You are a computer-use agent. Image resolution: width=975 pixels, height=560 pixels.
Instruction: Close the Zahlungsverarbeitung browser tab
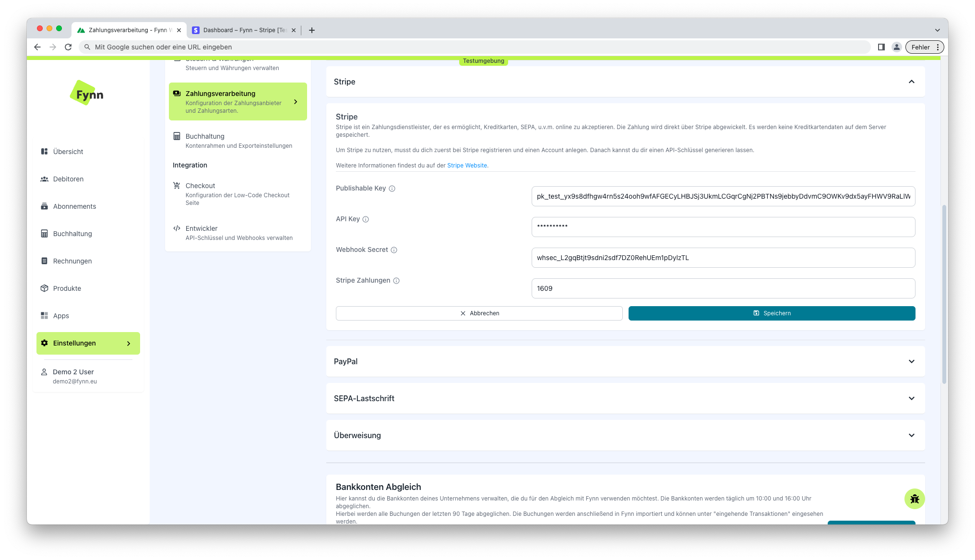point(179,30)
